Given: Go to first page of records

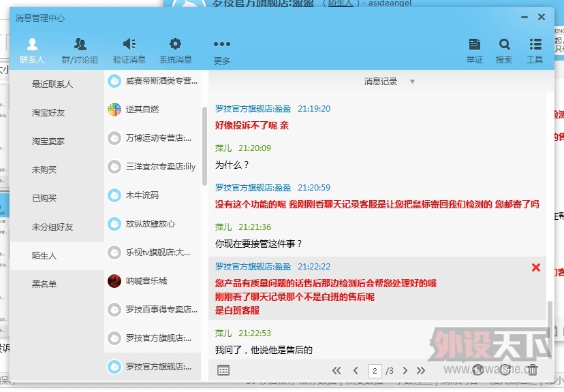Looking at the screenshot, I should tap(336, 370).
